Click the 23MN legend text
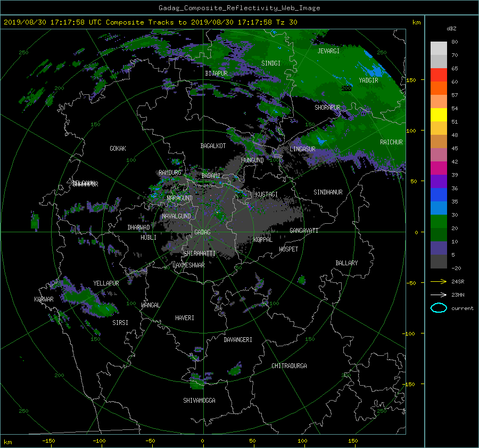 [458, 295]
